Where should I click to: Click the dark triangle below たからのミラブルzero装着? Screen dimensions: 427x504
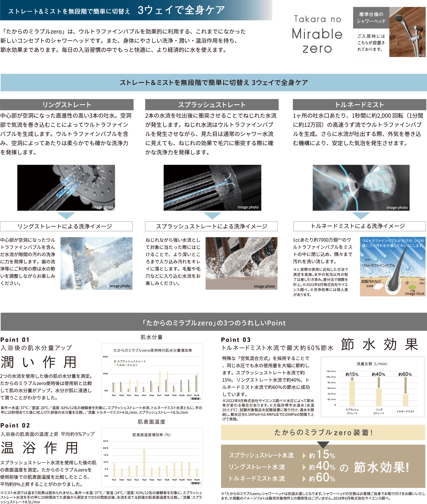coord(323,445)
